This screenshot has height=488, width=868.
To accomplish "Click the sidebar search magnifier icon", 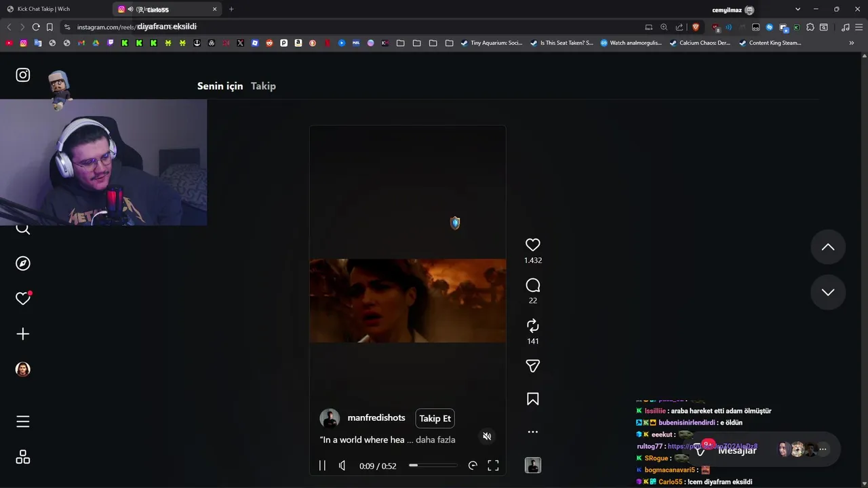I will [23, 228].
